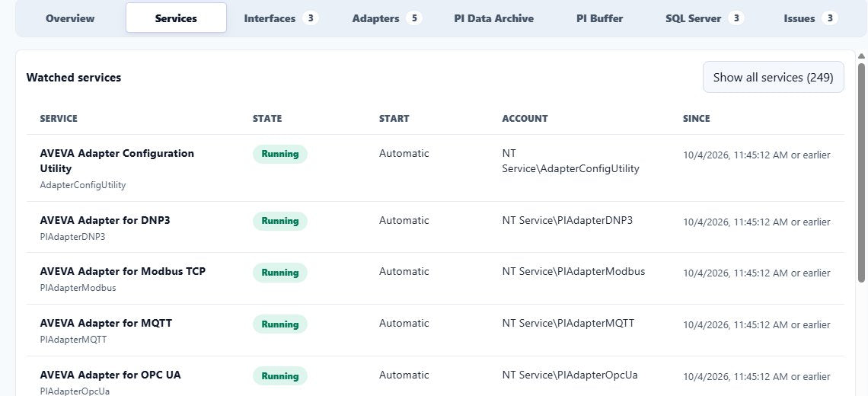Go to the Adapters tab

[x=387, y=18]
